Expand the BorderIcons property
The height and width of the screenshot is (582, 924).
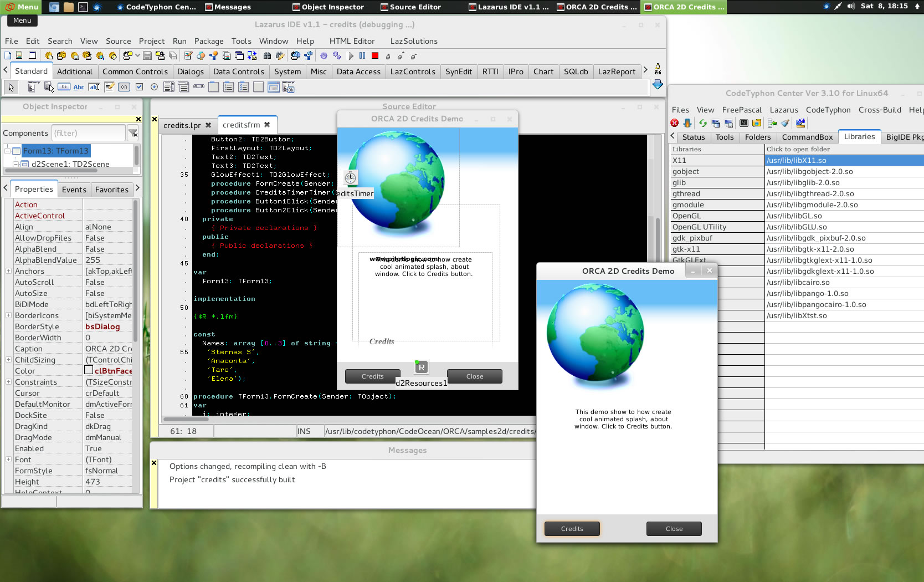pyautogui.click(x=8, y=315)
